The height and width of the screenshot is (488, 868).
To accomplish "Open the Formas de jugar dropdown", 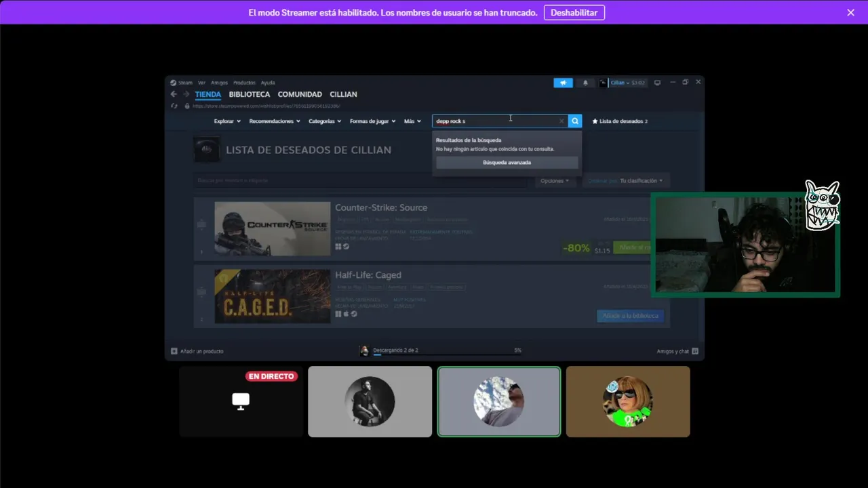I will pos(373,121).
